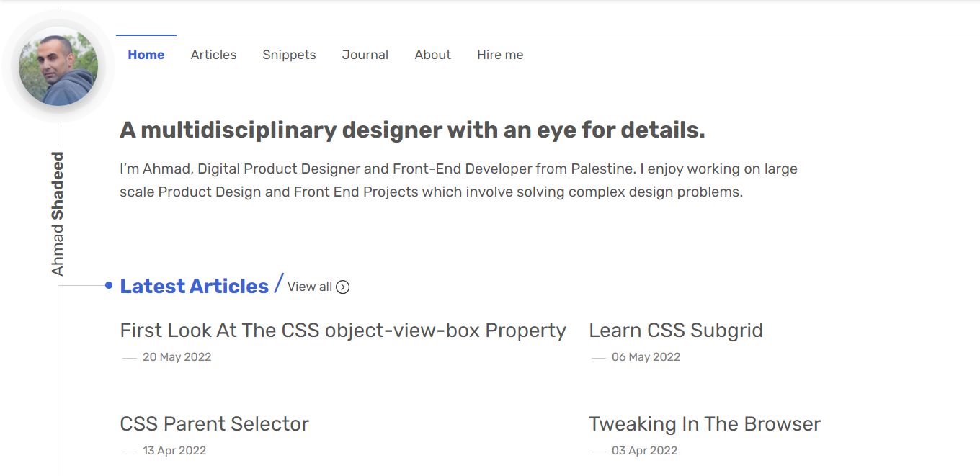Click Ahmad Shadeed's profile photo
980x476 pixels.
(58, 67)
